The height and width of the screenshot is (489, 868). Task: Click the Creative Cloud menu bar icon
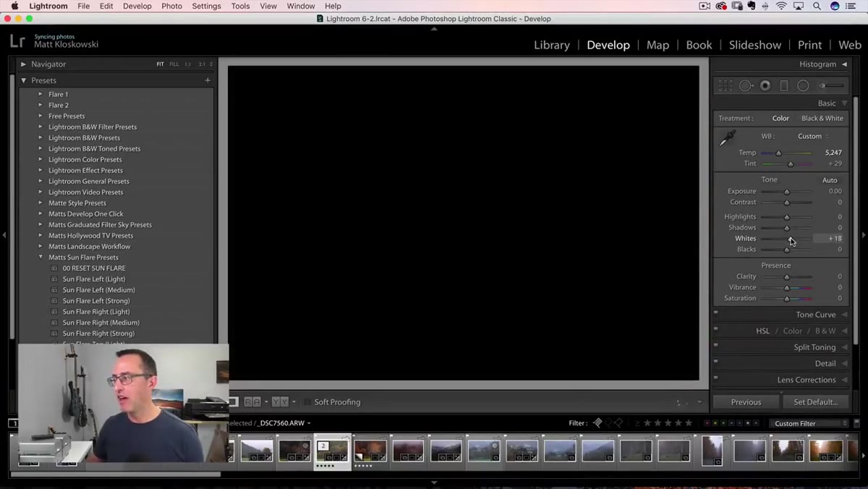(721, 6)
